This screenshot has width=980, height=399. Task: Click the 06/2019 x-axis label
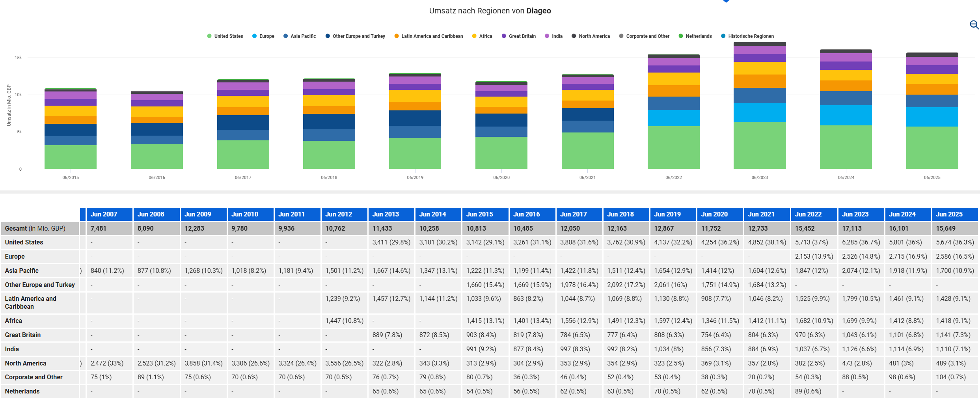tap(415, 177)
